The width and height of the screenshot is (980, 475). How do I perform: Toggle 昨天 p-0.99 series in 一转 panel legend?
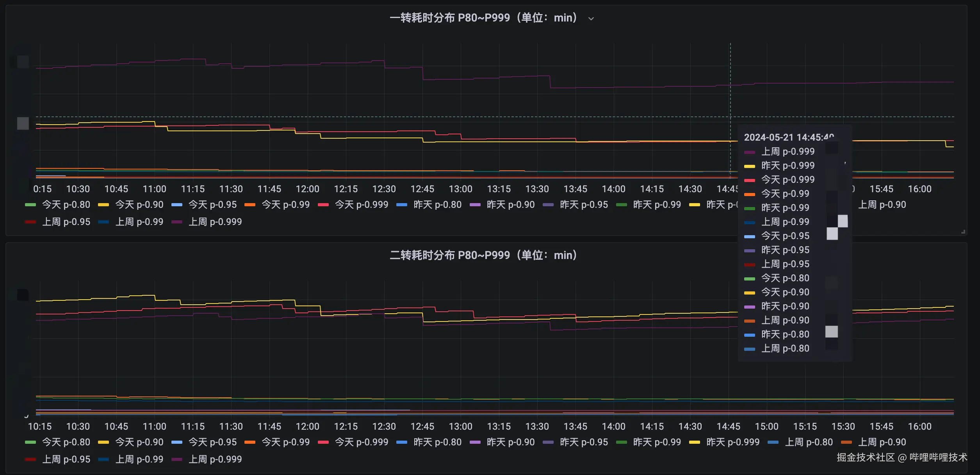[x=657, y=205]
